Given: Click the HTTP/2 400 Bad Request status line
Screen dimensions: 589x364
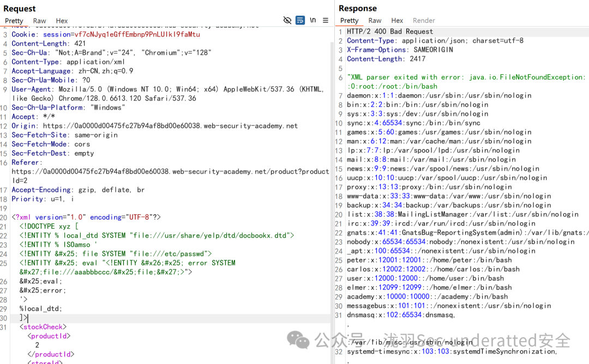Looking at the screenshot, I should (390, 32).
